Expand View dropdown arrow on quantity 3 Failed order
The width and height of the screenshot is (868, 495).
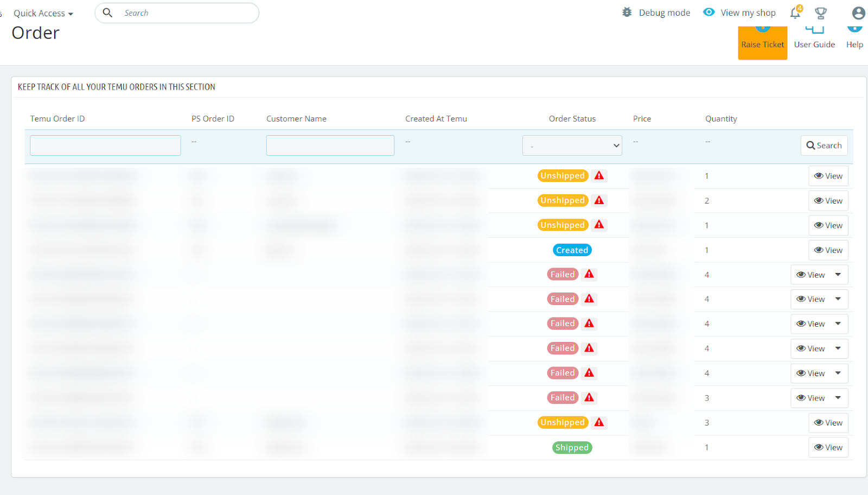pos(838,398)
